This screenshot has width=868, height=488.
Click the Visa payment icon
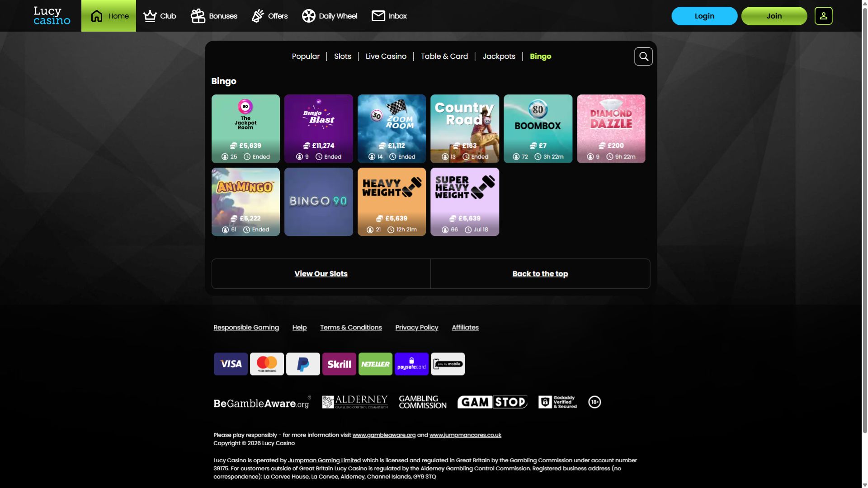pos(231,364)
